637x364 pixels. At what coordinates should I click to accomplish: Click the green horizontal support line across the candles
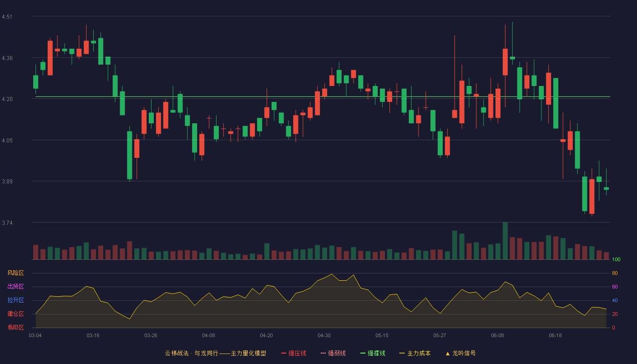tap(323, 96)
